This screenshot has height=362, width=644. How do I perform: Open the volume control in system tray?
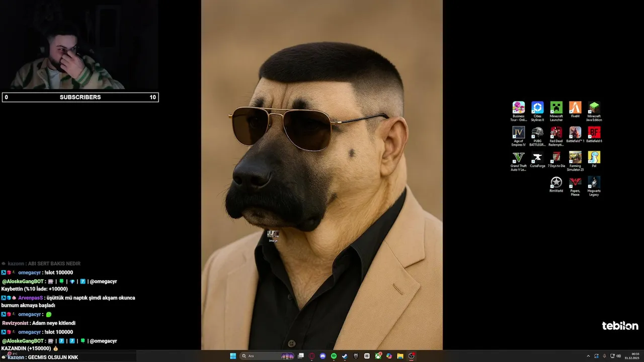coord(618,356)
